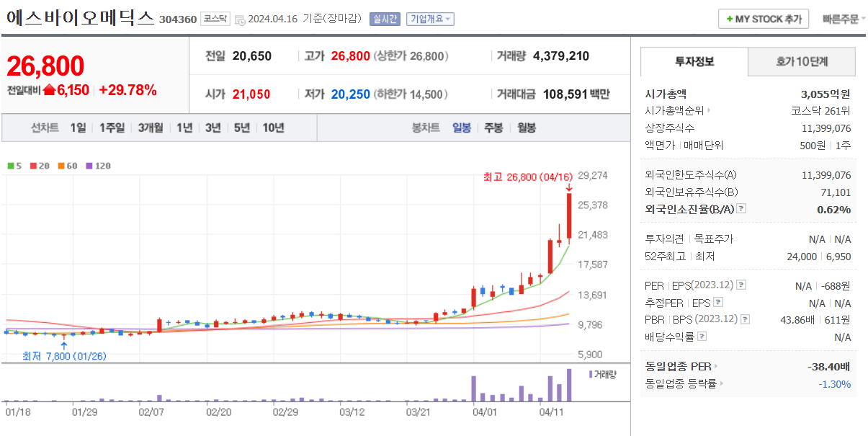Click the 외국인보유주식수(B) value 71,101

[x=835, y=192]
